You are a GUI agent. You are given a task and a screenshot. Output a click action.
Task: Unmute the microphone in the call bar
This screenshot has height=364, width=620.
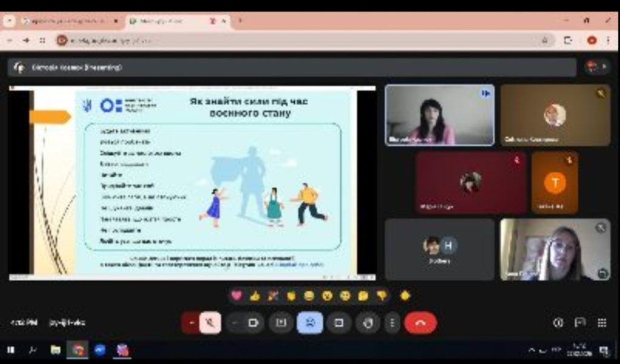[210, 323]
